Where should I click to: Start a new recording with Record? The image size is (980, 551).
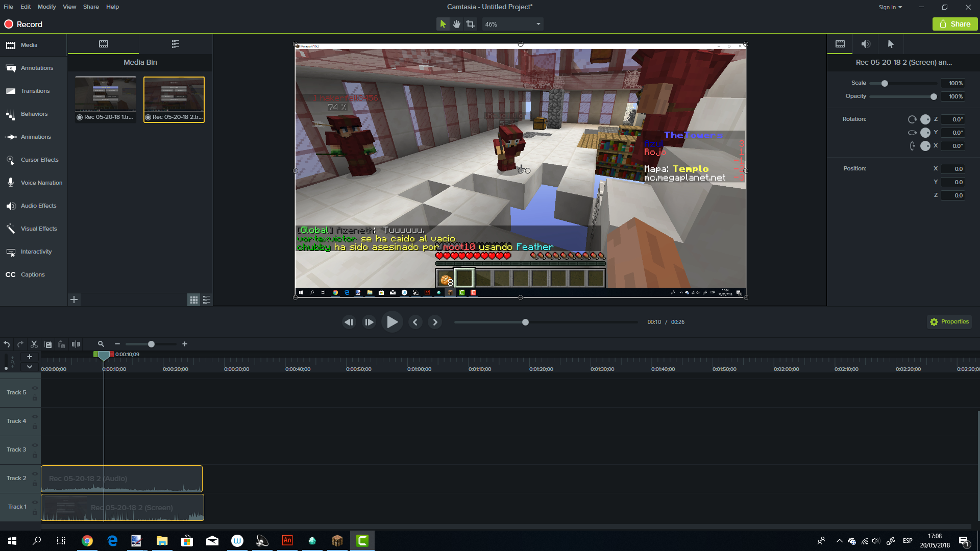tap(23, 24)
